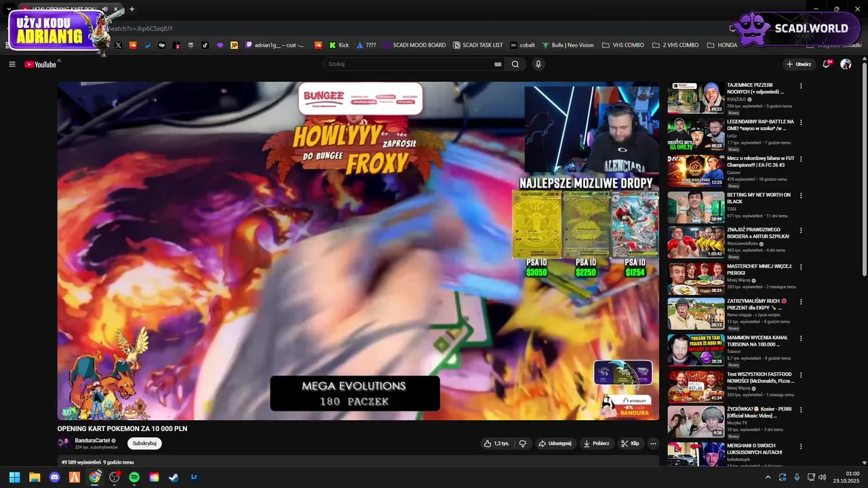868x488 pixels.
Task: Open File Explorer from the taskbar
Action: 35,477
